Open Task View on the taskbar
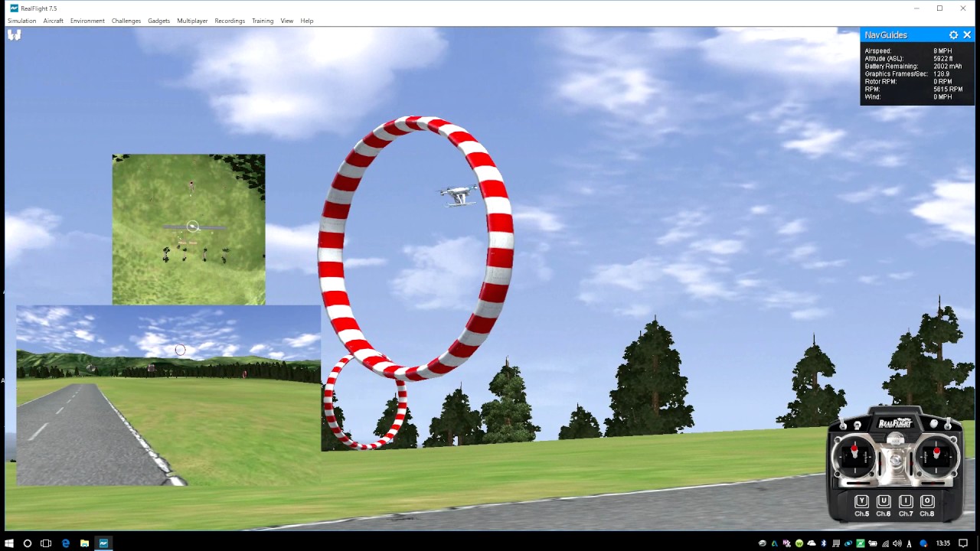980x551 pixels. (x=46, y=543)
